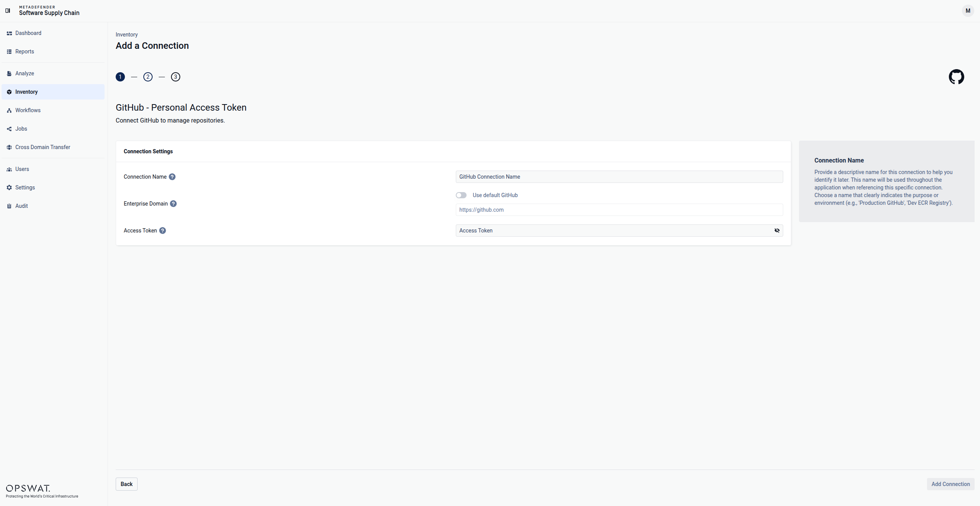Click the Back button
Screen dimensions: 980x506
tap(126, 484)
